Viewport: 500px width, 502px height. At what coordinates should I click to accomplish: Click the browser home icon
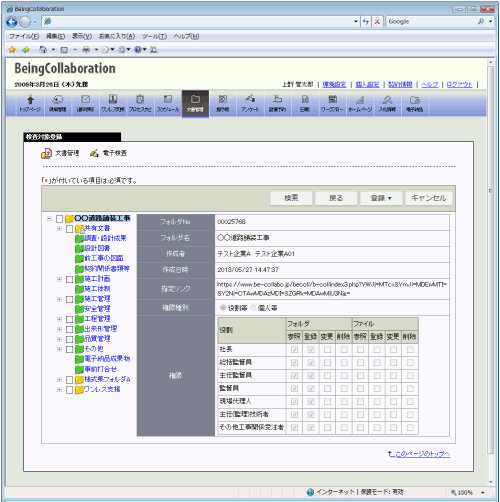click(x=43, y=50)
